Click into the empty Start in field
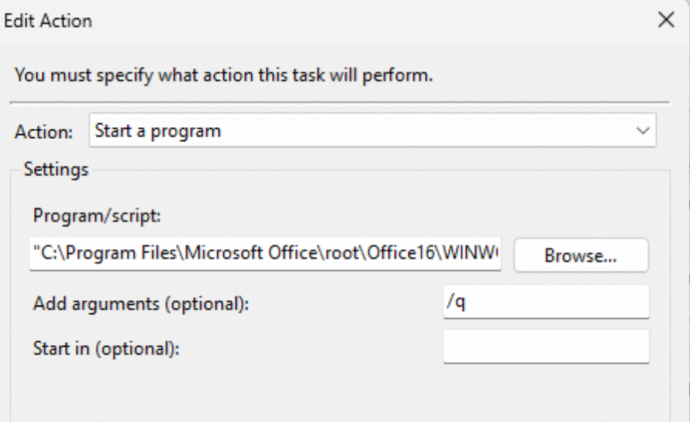 click(x=546, y=347)
